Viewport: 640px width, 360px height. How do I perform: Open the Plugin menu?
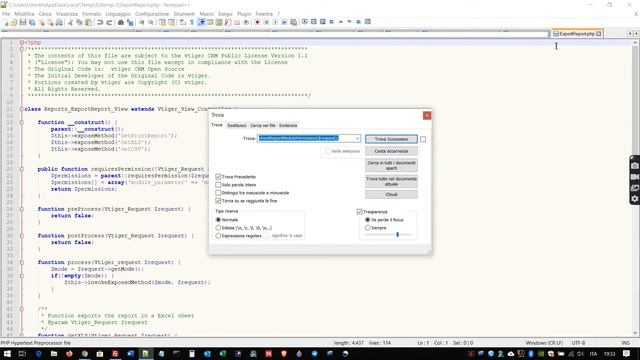tap(244, 14)
